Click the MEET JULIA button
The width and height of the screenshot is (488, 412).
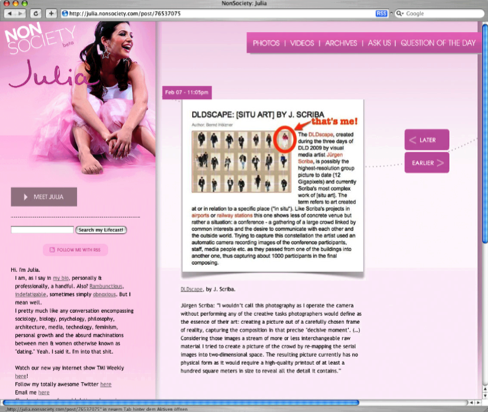(44, 197)
